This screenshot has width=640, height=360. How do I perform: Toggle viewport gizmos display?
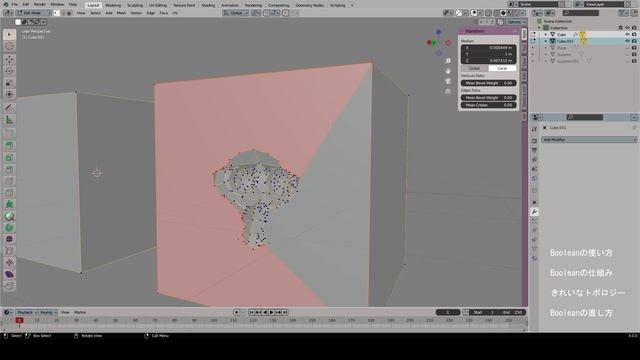(459, 13)
